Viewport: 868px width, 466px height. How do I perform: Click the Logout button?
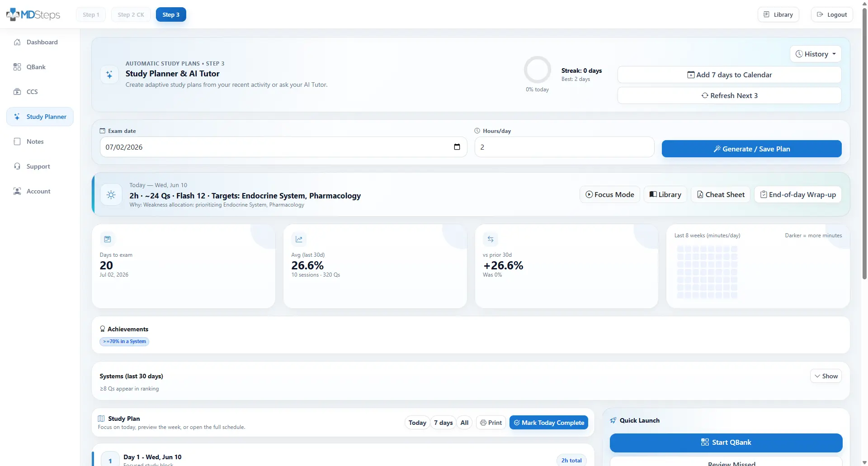point(832,14)
